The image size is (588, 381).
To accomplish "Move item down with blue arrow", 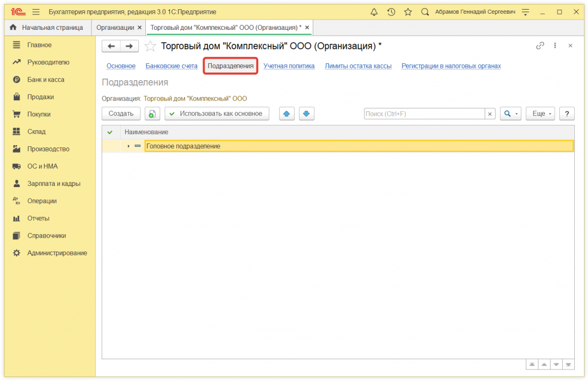I will pos(307,114).
